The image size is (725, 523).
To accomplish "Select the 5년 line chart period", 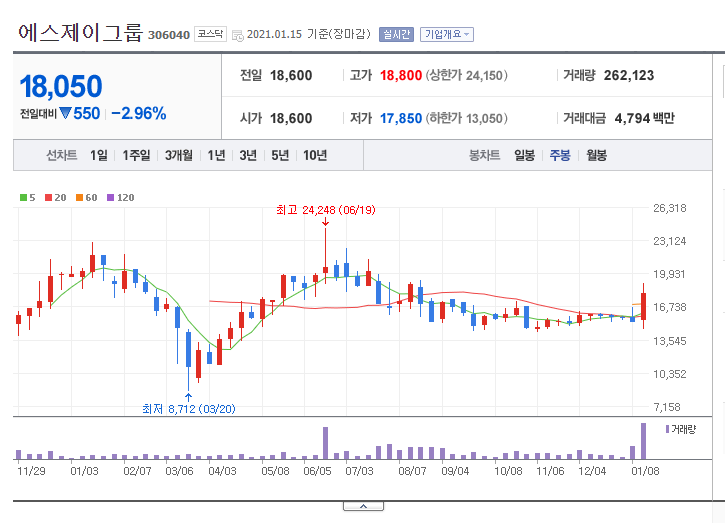I will click(280, 155).
